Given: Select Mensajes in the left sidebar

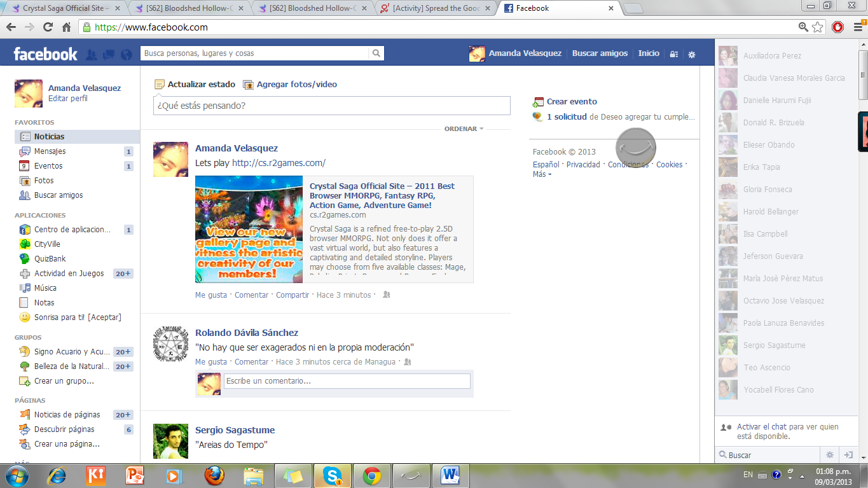Looking at the screenshot, I should coord(50,151).
